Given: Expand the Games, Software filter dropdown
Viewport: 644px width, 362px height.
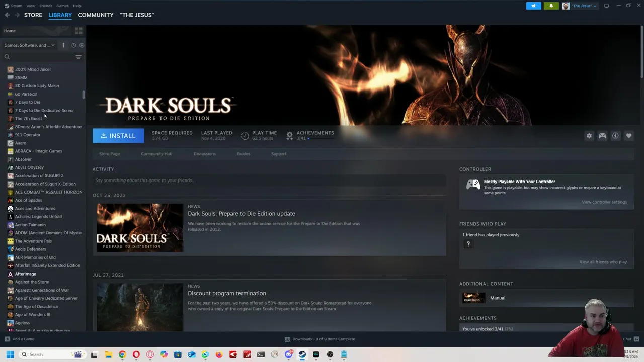Looking at the screenshot, I should 29,45.
